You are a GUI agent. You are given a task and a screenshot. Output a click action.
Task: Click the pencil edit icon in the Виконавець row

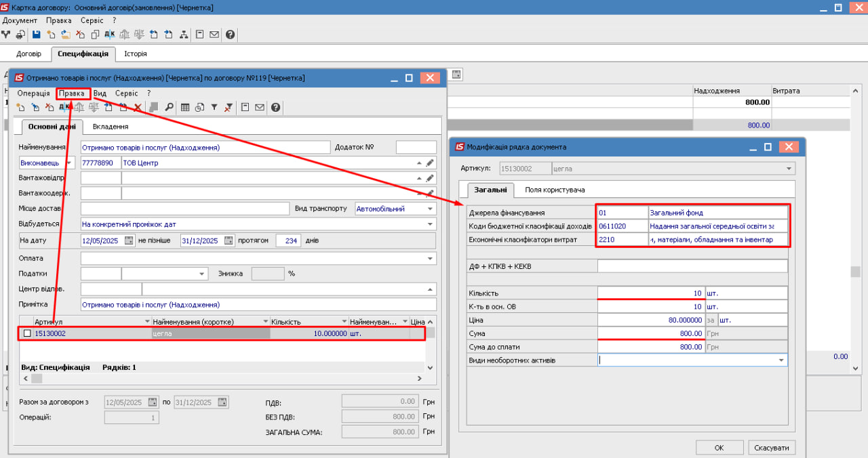pos(429,163)
